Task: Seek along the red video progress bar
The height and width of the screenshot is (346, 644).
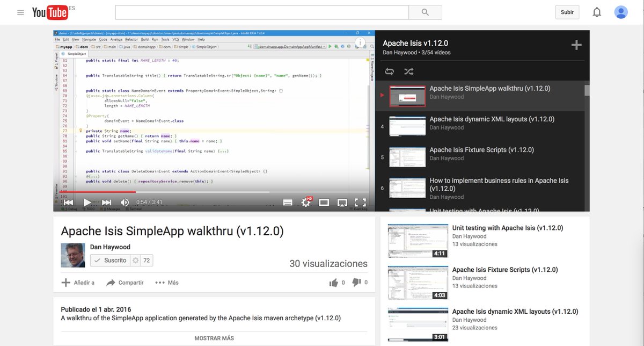Action: click(97, 192)
